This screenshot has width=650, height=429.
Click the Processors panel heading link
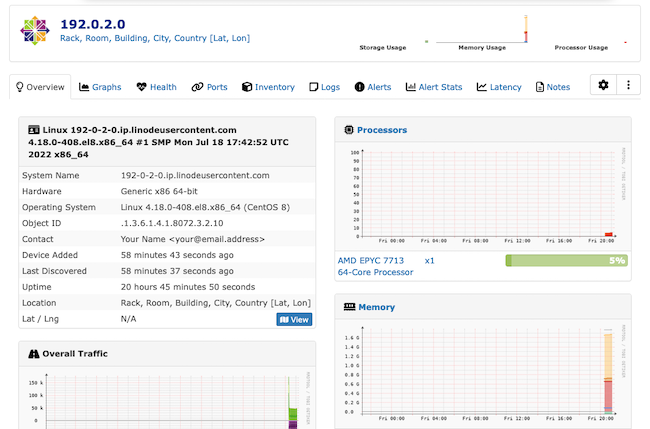click(x=381, y=130)
